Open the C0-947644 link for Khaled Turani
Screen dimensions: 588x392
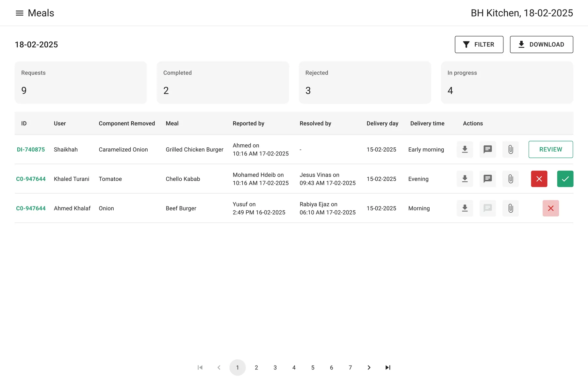(31, 179)
